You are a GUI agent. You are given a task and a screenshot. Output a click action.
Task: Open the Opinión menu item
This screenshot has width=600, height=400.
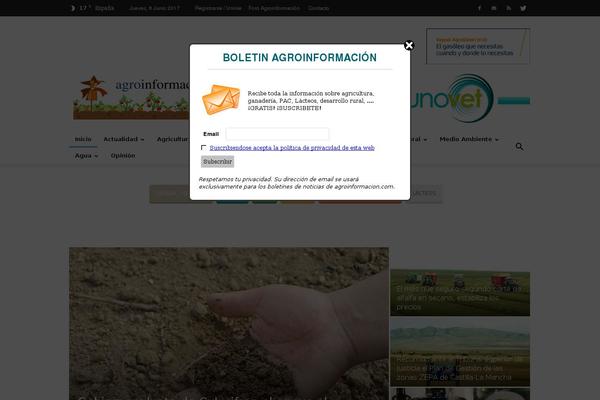(123, 156)
